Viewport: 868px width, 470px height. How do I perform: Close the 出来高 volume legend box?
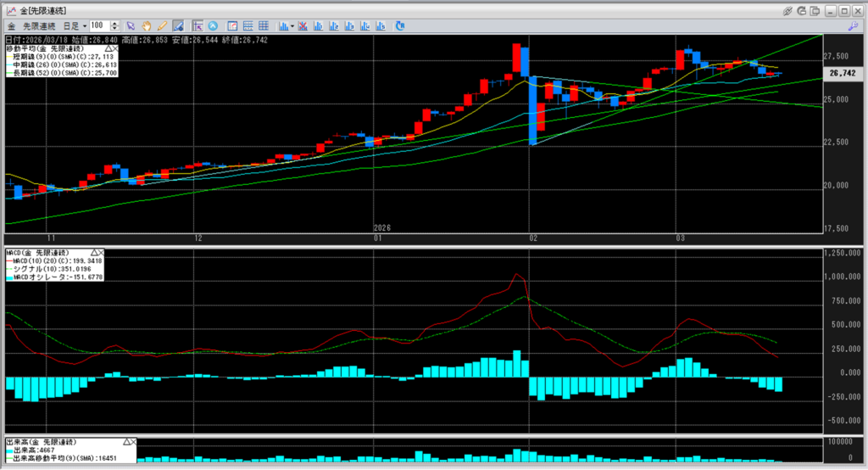click(132, 443)
